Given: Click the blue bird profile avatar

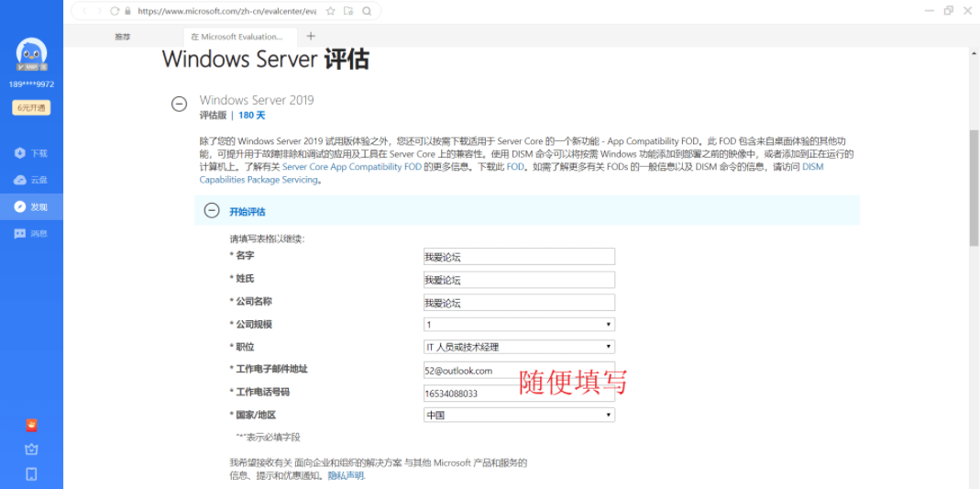Looking at the screenshot, I should (31, 53).
